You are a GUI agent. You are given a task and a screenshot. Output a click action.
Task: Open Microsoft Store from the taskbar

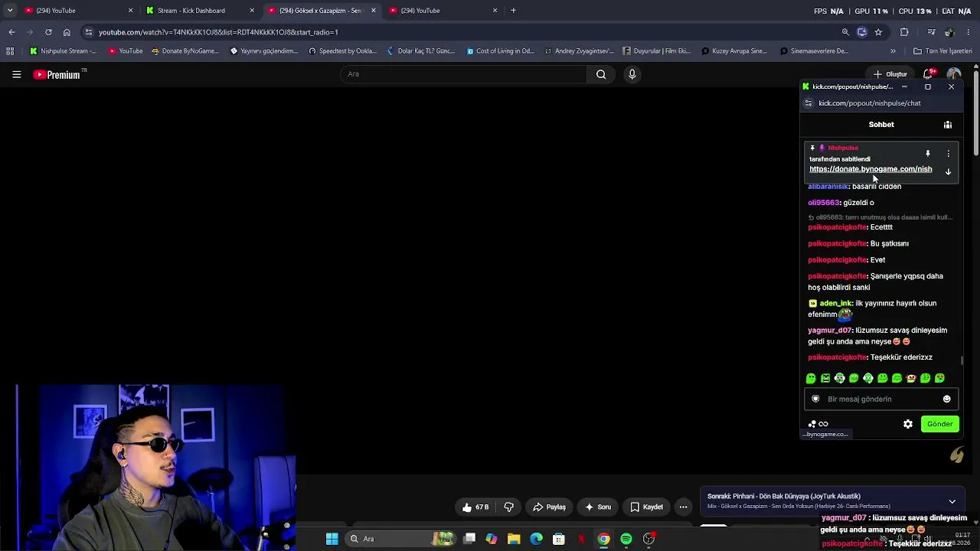pyautogui.click(x=559, y=539)
